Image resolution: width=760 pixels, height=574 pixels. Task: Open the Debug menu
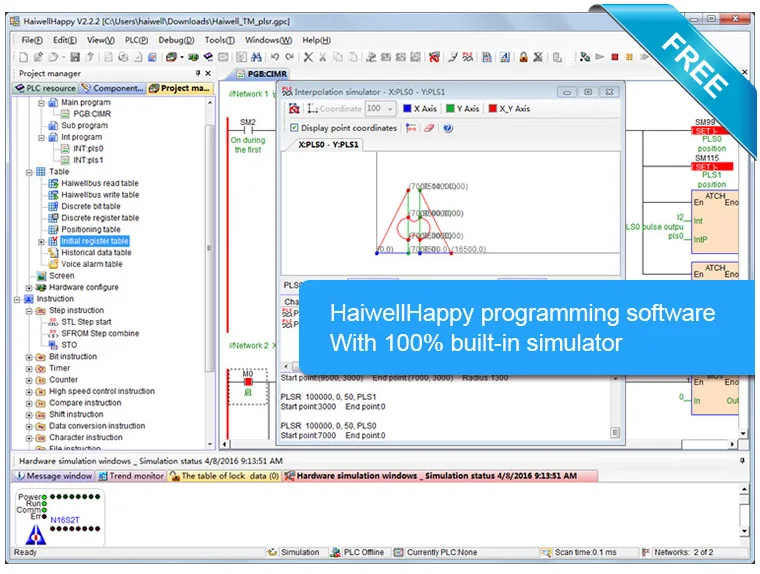176,40
